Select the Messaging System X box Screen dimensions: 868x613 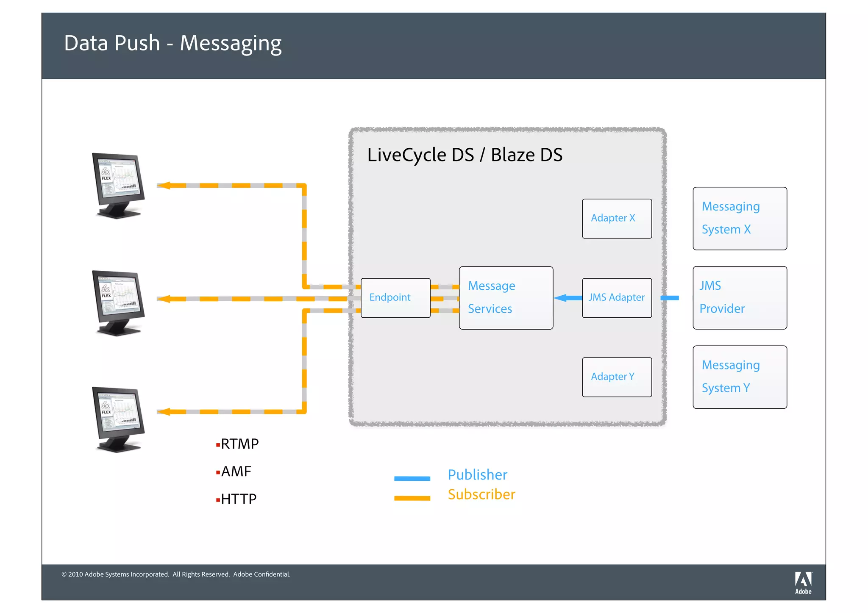(x=740, y=219)
